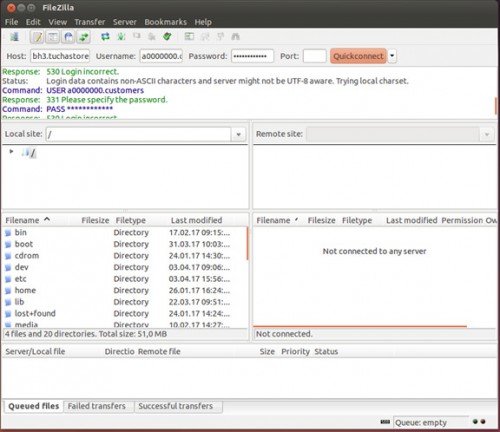The image size is (500, 432).
Task: Toggle the remote directory tree icon
Action: point(68,37)
